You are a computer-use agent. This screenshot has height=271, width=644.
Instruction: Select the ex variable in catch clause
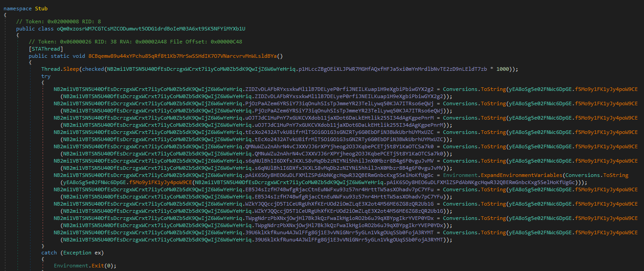(x=99, y=253)
